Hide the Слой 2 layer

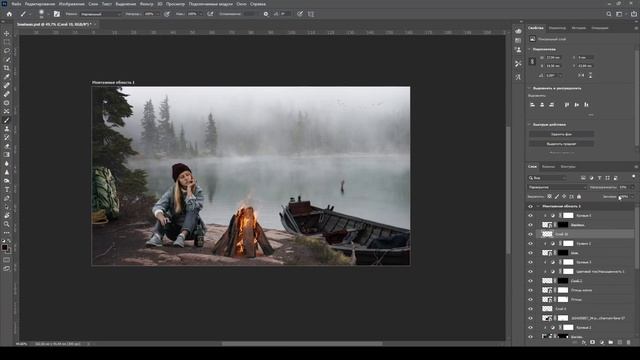(530, 281)
